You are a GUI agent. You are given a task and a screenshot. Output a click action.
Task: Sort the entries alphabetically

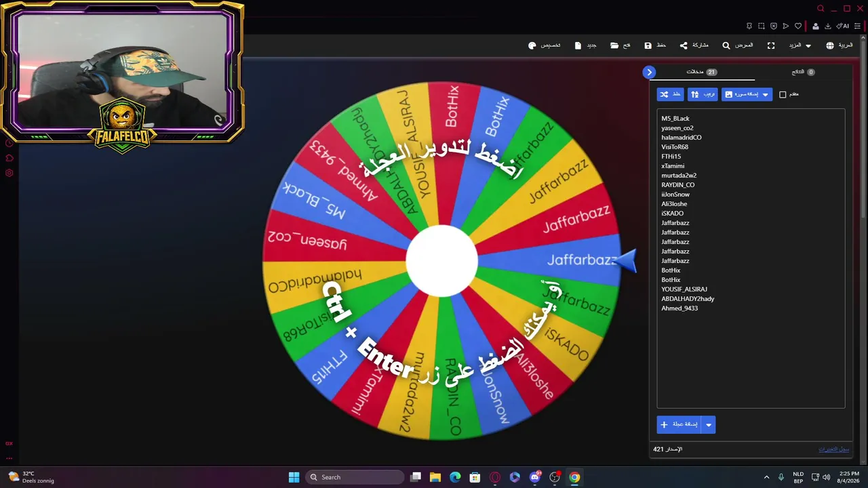[x=703, y=94]
